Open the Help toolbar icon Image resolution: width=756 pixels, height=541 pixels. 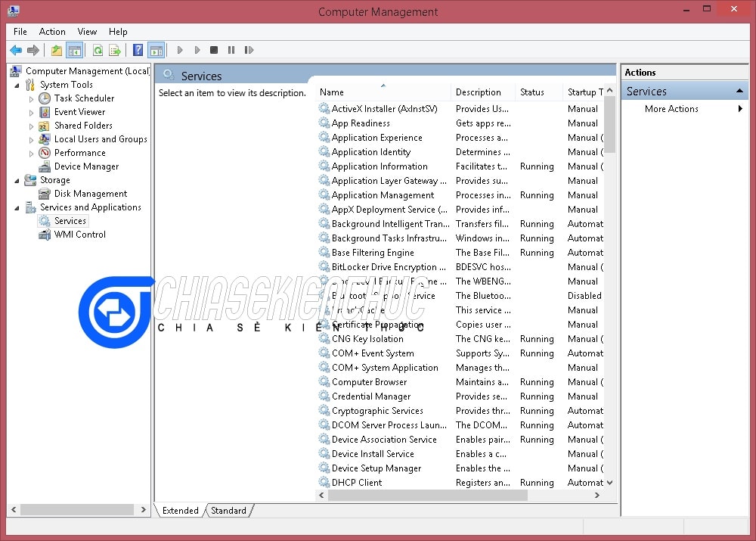tap(138, 50)
